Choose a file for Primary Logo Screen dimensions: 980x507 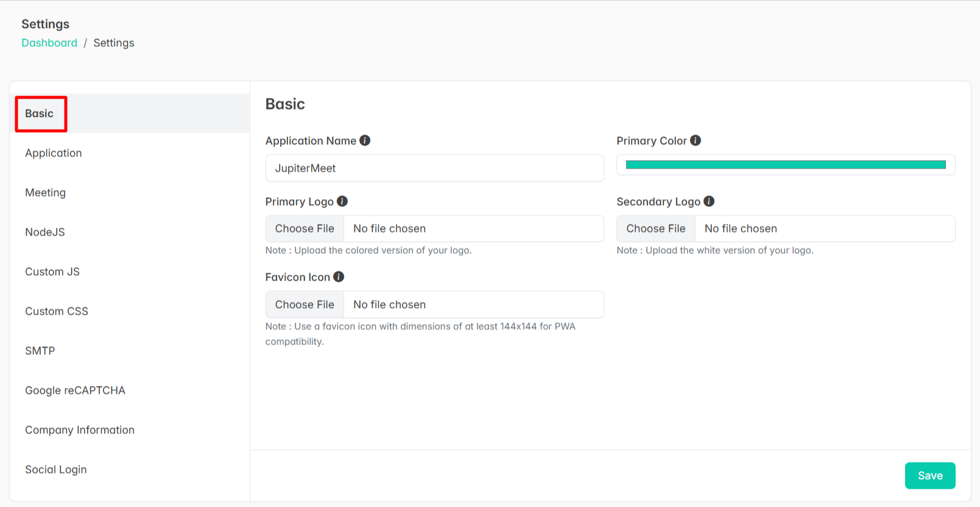pyautogui.click(x=305, y=229)
